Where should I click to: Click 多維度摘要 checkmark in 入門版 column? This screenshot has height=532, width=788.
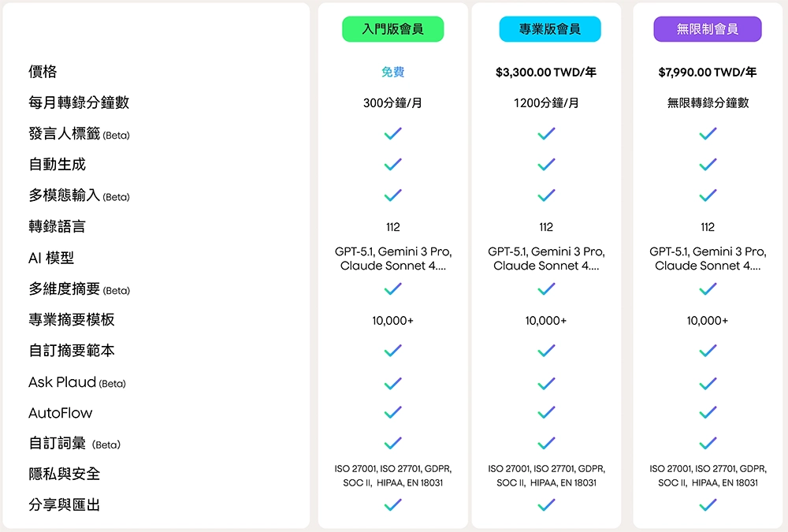[392, 289]
